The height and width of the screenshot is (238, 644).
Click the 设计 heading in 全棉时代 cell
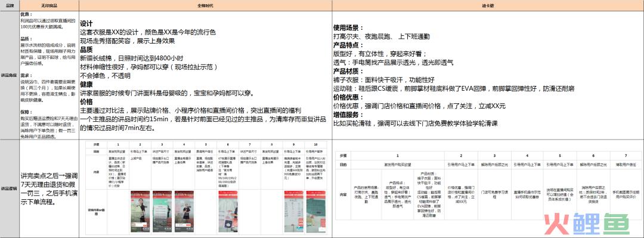(86, 23)
